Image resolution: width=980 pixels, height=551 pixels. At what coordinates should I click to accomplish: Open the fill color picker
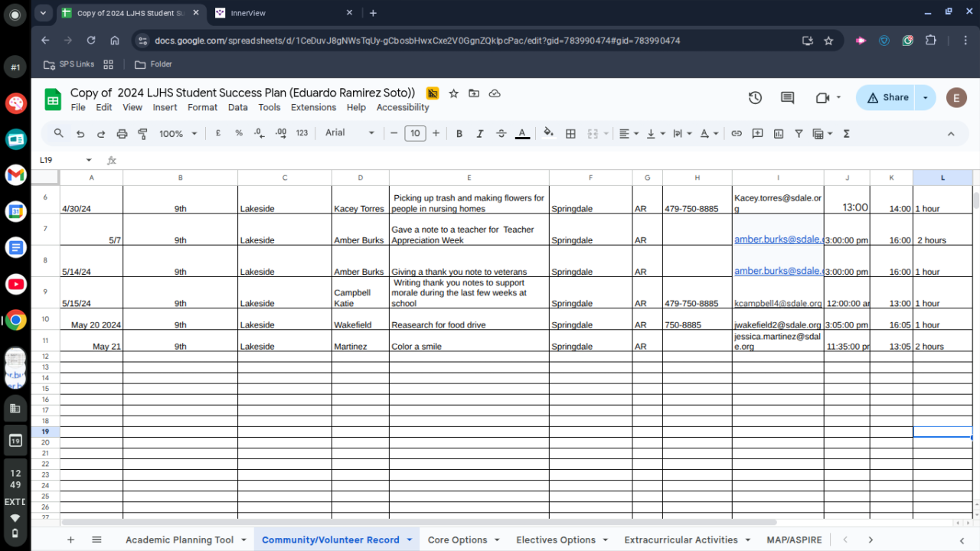pos(548,133)
